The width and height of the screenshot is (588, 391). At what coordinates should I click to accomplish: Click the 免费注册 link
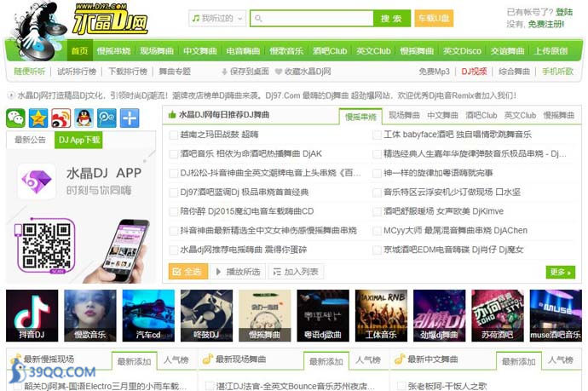tap(546, 24)
